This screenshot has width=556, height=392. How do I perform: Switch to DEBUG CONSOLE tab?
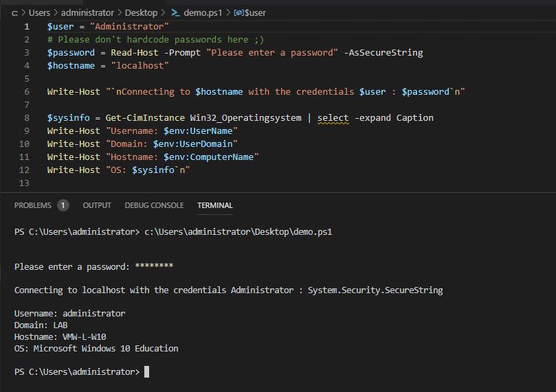coord(154,205)
